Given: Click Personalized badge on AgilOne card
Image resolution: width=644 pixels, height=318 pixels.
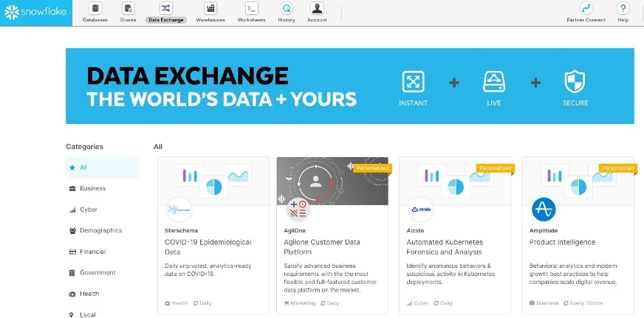Looking at the screenshot, I should click(372, 168).
